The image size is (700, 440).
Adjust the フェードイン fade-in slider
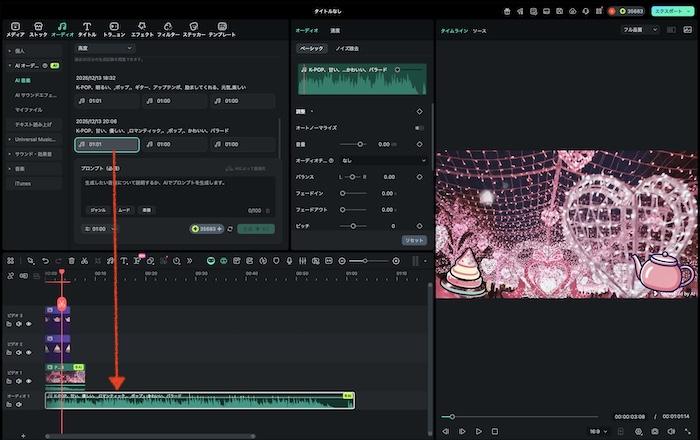tap(353, 194)
